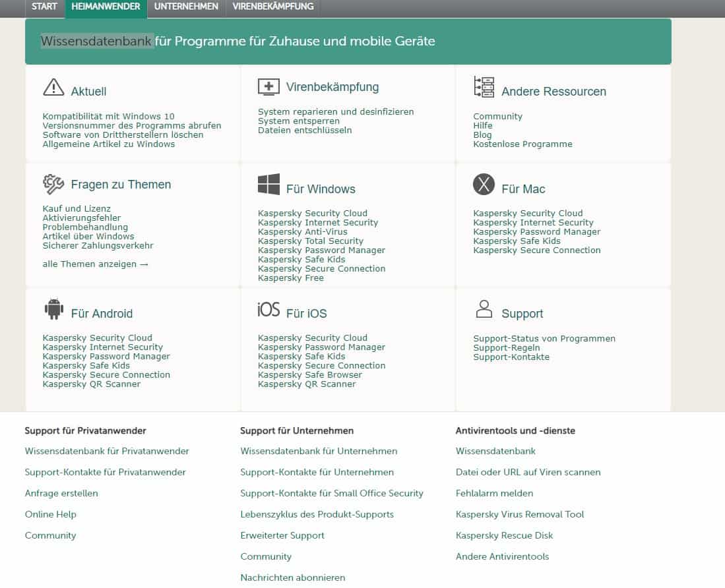Open Allgemeine Artikel zu Windows
The image size is (725, 588).
109,144
